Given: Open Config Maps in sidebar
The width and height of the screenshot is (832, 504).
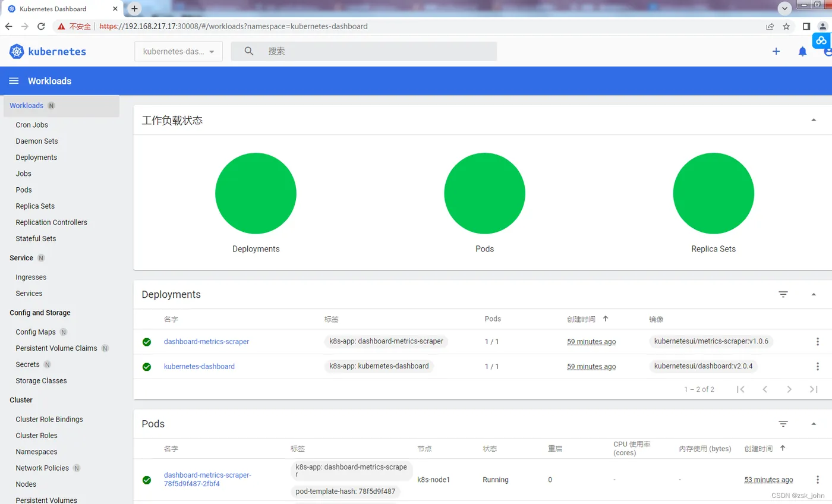Looking at the screenshot, I should 36,332.
